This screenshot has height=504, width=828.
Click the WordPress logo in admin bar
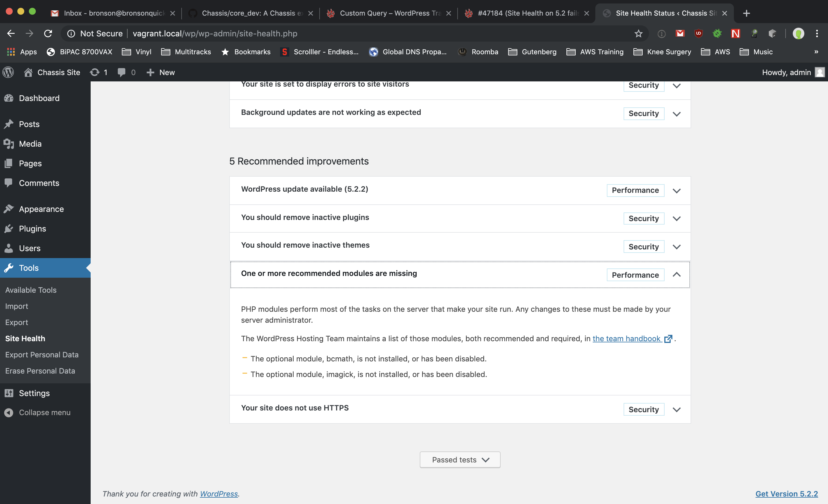8,72
